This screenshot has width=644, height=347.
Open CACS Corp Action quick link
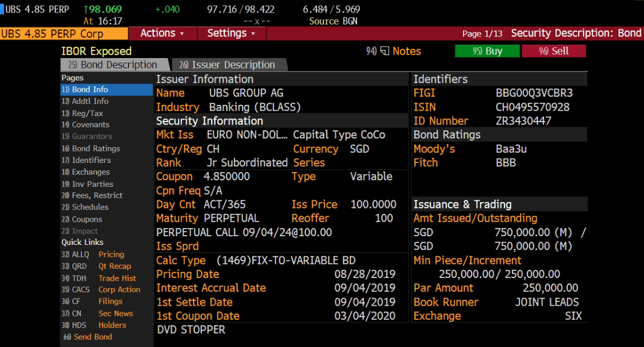pos(101,289)
